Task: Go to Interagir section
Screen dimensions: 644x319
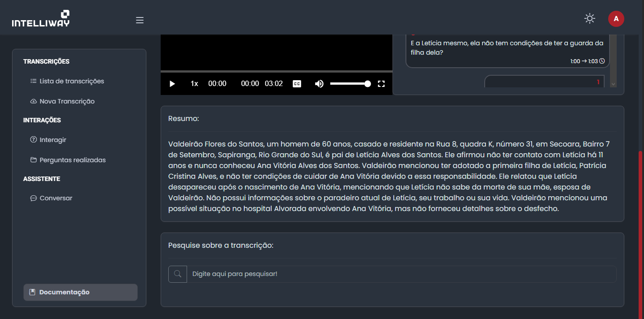Action: pyautogui.click(x=53, y=140)
